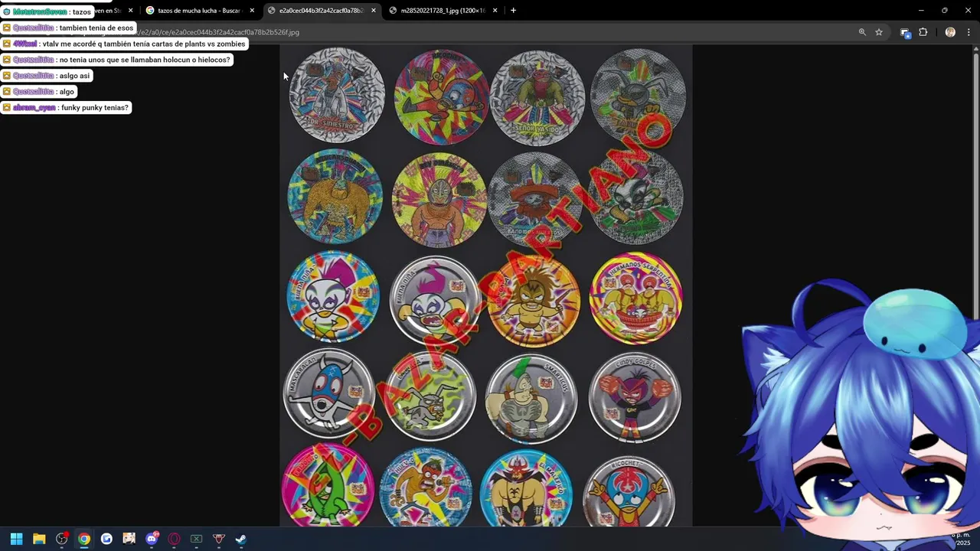980x551 pixels.
Task: Select the e2a0cec044b3f2a42 image tab
Action: point(322,11)
